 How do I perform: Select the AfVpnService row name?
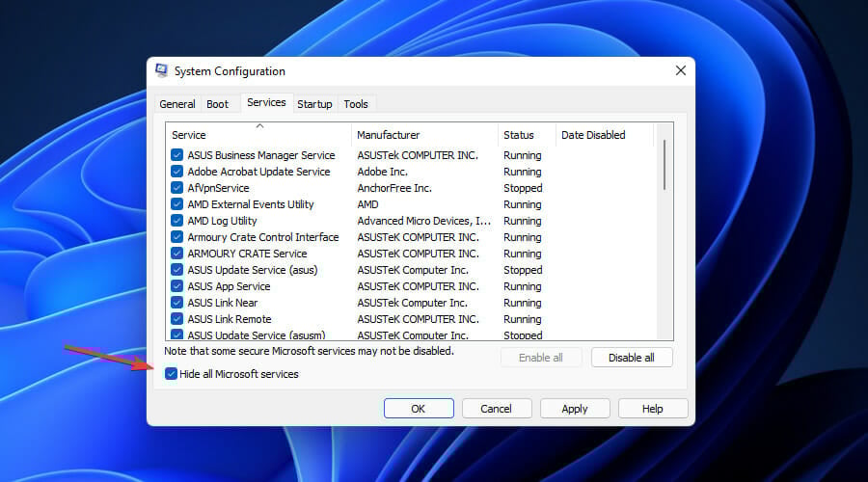(x=218, y=188)
